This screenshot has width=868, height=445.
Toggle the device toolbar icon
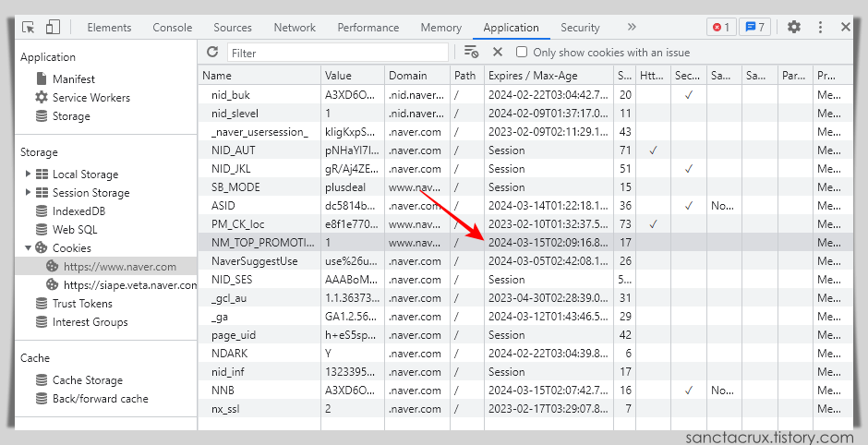click(x=53, y=27)
